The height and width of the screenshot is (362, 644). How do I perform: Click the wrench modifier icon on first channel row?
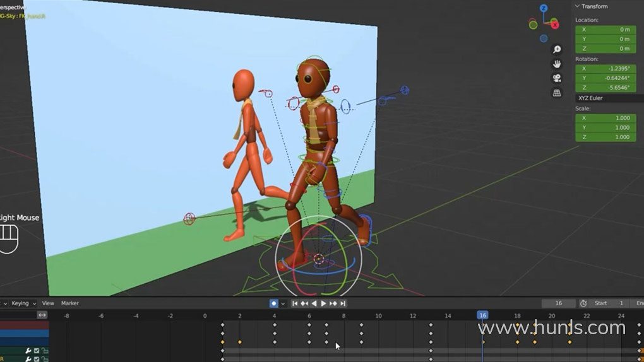tap(28, 351)
